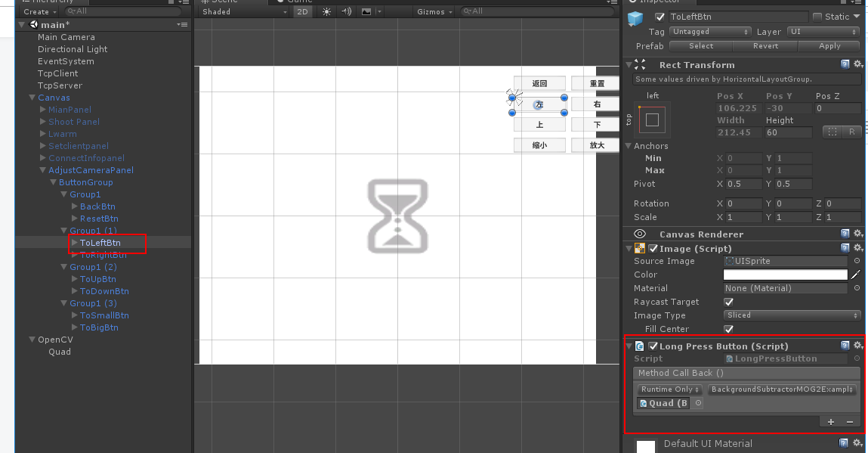This screenshot has width=868, height=453.
Task: Open the Runtime Only dropdown
Action: click(670, 389)
